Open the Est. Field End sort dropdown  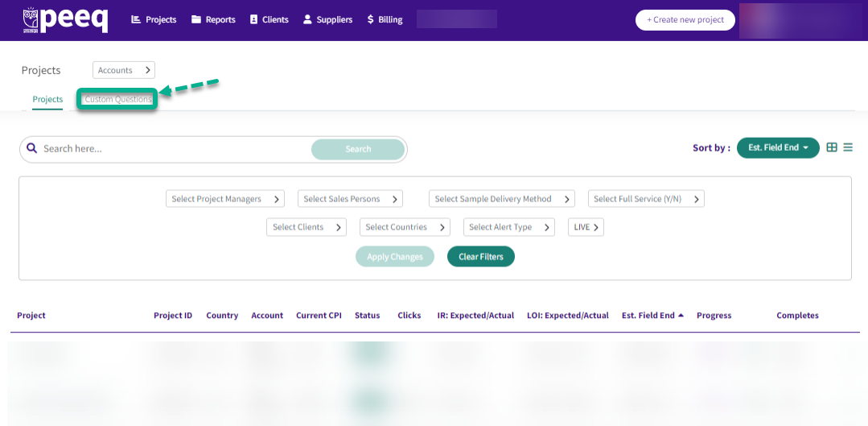pos(778,148)
